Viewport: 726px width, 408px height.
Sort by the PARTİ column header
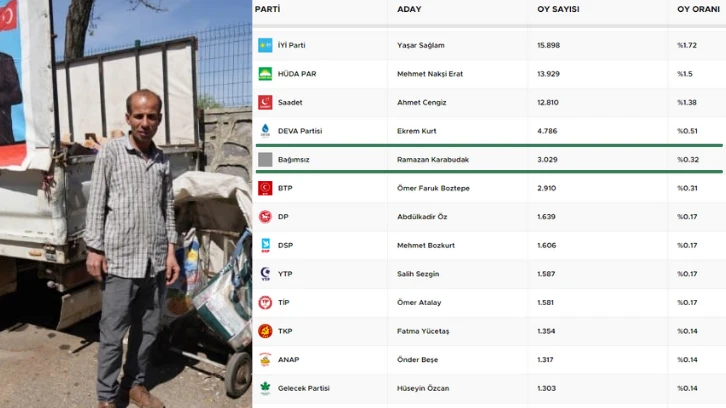(267, 9)
